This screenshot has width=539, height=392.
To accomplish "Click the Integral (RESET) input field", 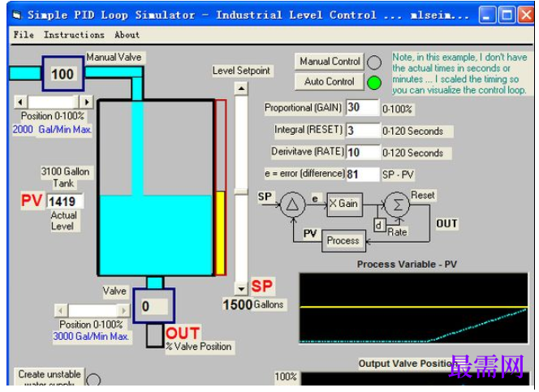I will point(363,130).
